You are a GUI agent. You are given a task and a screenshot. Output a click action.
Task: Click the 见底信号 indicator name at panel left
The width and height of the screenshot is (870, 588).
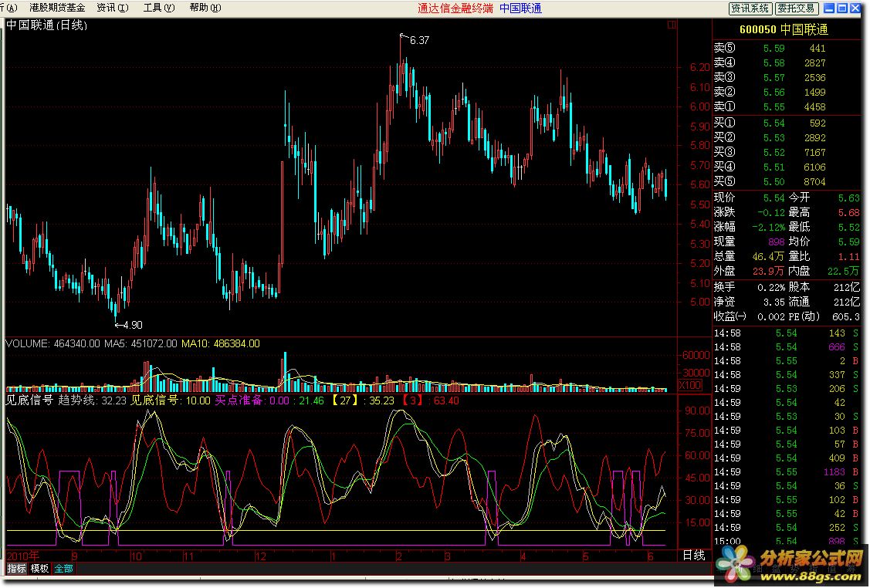[29, 400]
